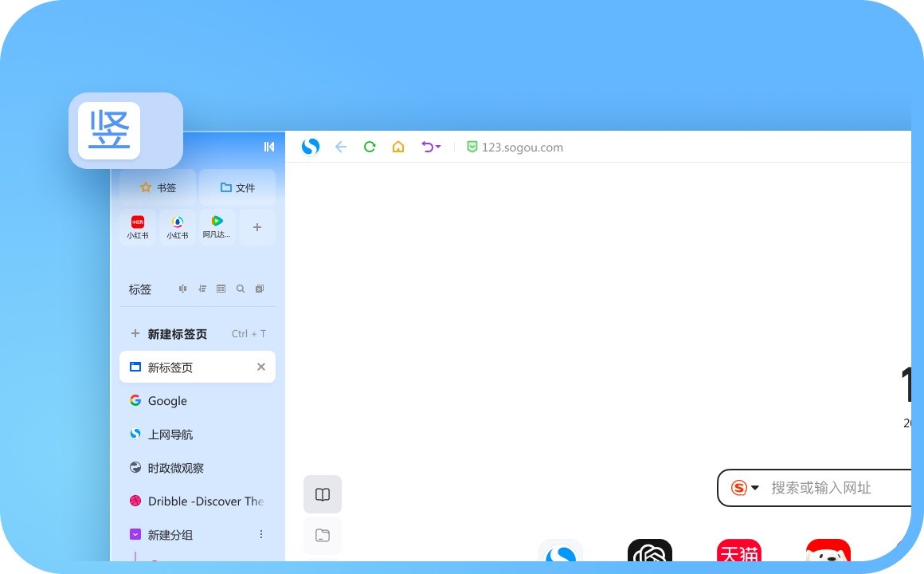Image resolution: width=924 pixels, height=574 pixels.
Task: Open the 文件 files panel
Action: click(237, 187)
